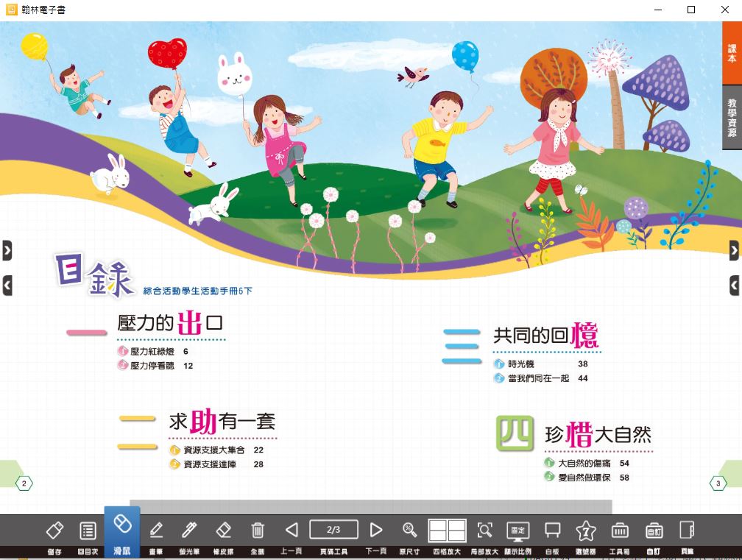Open the 白板 whiteboard tool
The height and width of the screenshot is (560, 742).
[x=552, y=531]
